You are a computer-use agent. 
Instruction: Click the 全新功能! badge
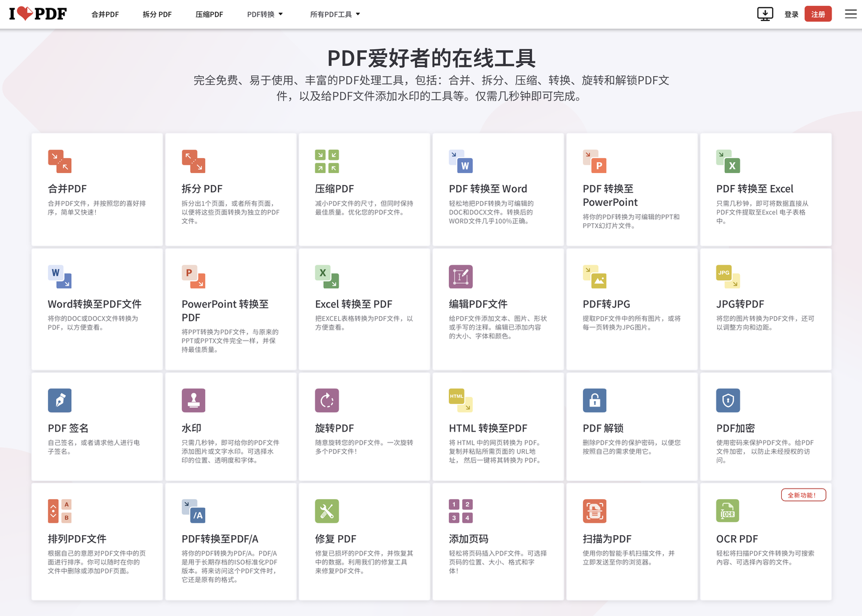click(x=803, y=495)
